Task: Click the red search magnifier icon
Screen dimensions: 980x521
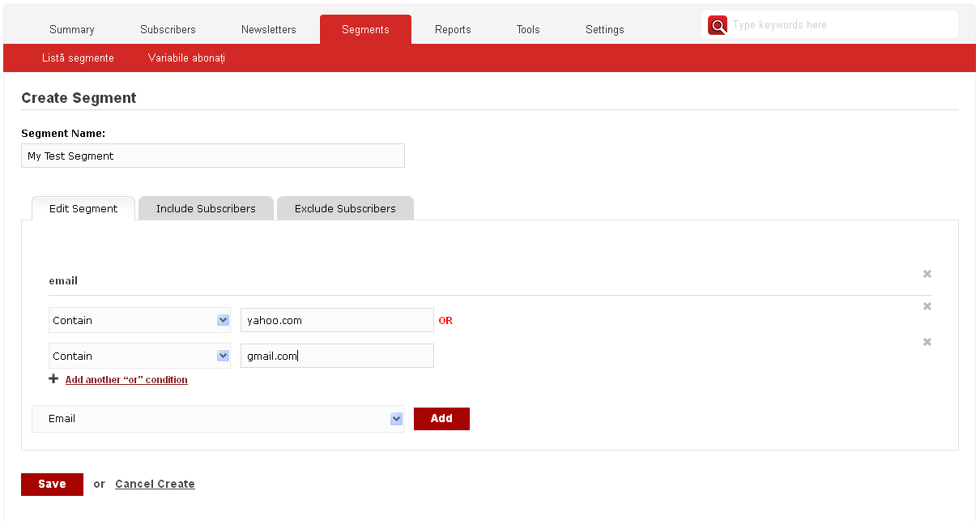Action: 717,26
